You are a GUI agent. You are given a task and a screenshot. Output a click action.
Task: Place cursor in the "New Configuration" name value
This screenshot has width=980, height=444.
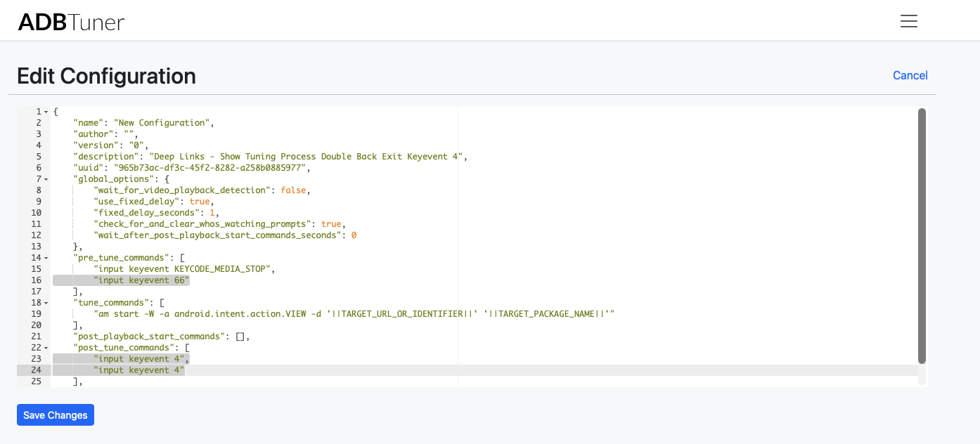pyautogui.click(x=162, y=123)
